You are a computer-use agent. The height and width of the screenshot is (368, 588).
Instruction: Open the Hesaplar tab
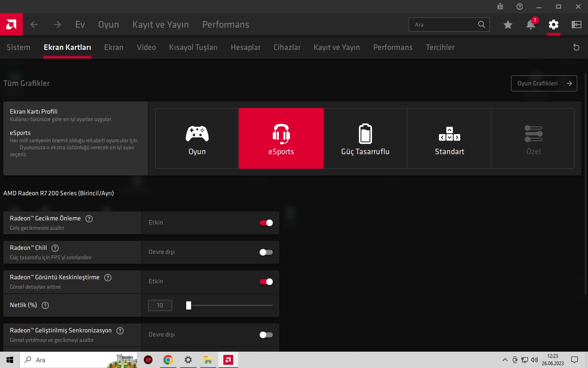coord(246,47)
